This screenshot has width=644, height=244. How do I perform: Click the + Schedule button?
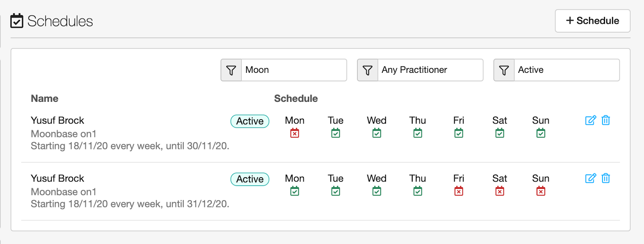coord(592,21)
